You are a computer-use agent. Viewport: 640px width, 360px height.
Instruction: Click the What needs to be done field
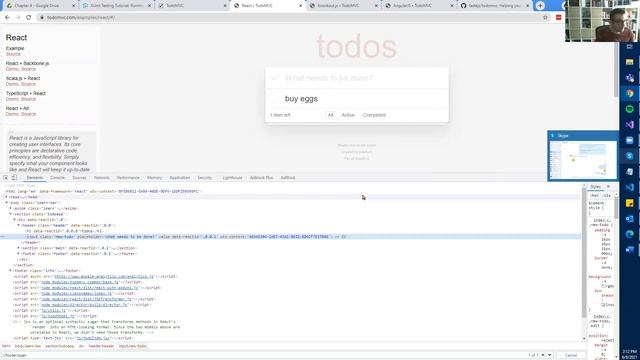[x=357, y=78]
